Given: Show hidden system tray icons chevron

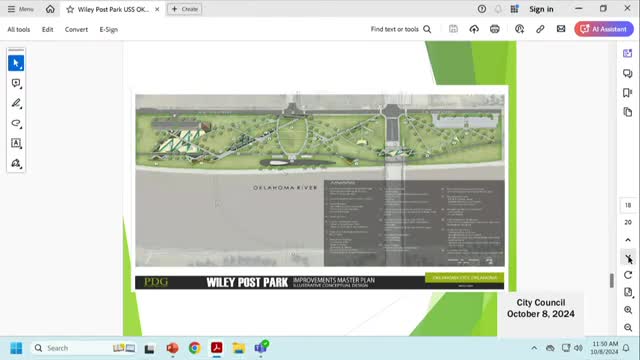Looking at the screenshot, I should (x=534, y=348).
